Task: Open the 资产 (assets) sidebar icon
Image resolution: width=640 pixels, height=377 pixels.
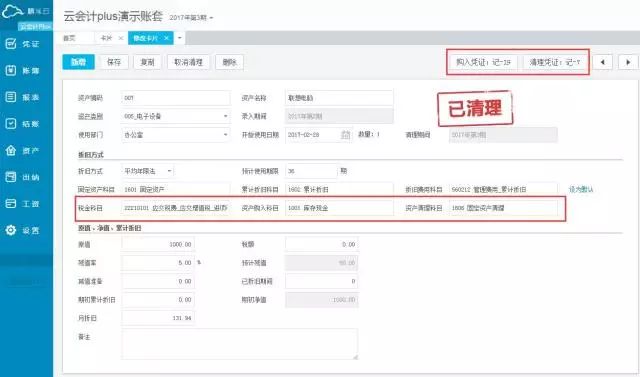Action: point(11,151)
